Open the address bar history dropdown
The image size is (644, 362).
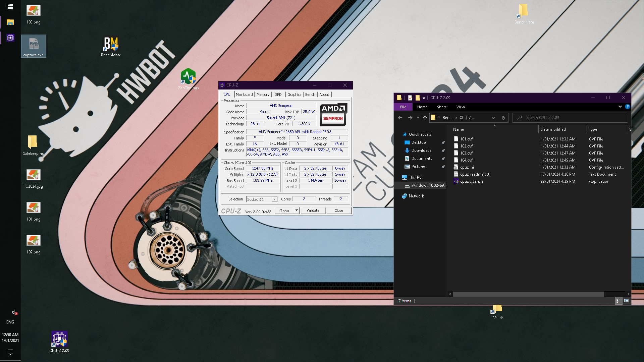click(x=493, y=118)
